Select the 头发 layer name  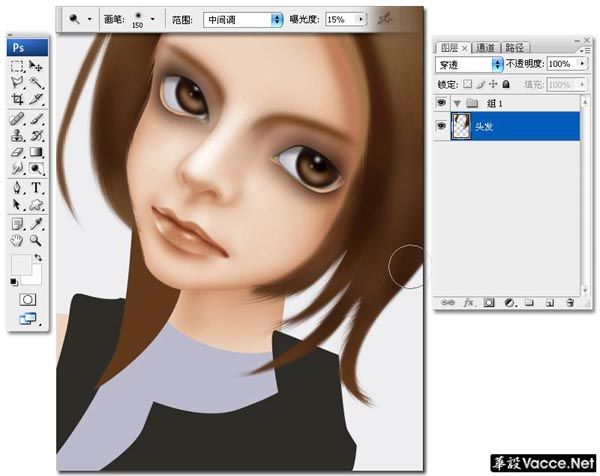coord(484,126)
